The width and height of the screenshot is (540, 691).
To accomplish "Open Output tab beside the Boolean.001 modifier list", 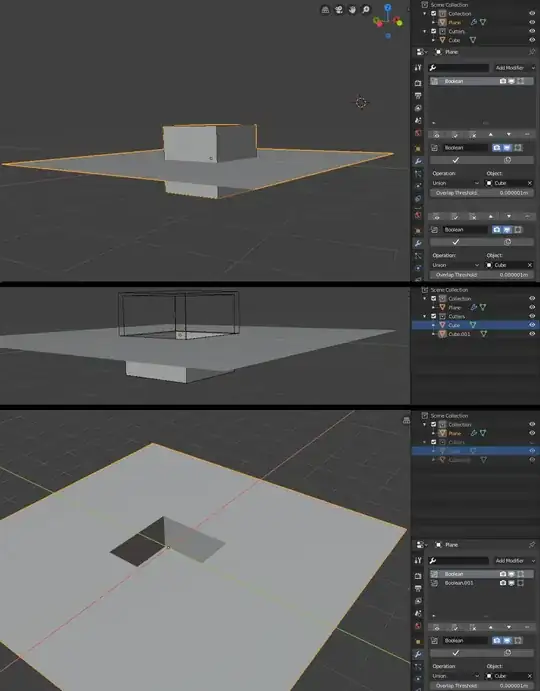I will (418, 588).
